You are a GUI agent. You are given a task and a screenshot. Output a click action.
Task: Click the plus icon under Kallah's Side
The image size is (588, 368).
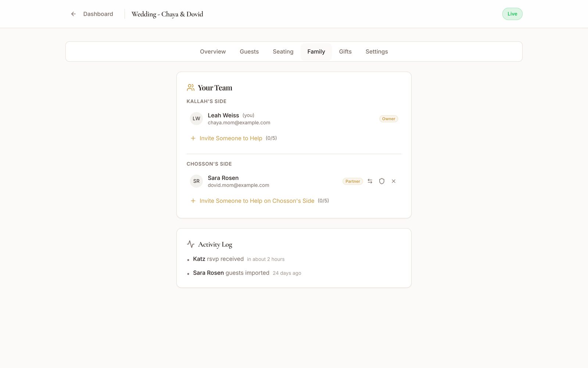click(193, 138)
